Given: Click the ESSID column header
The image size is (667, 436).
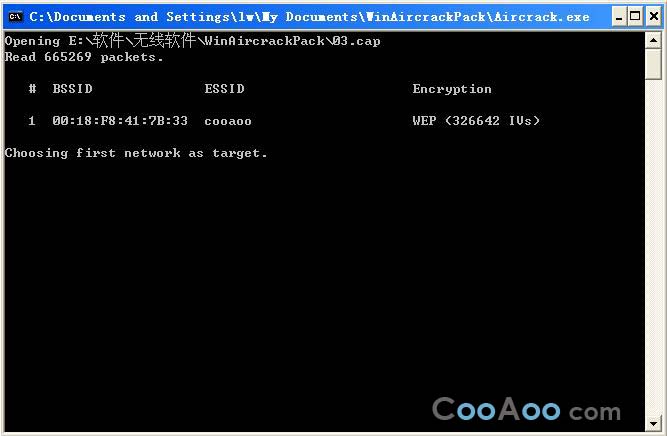Looking at the screenshot, I should click(x=224, y=88).
